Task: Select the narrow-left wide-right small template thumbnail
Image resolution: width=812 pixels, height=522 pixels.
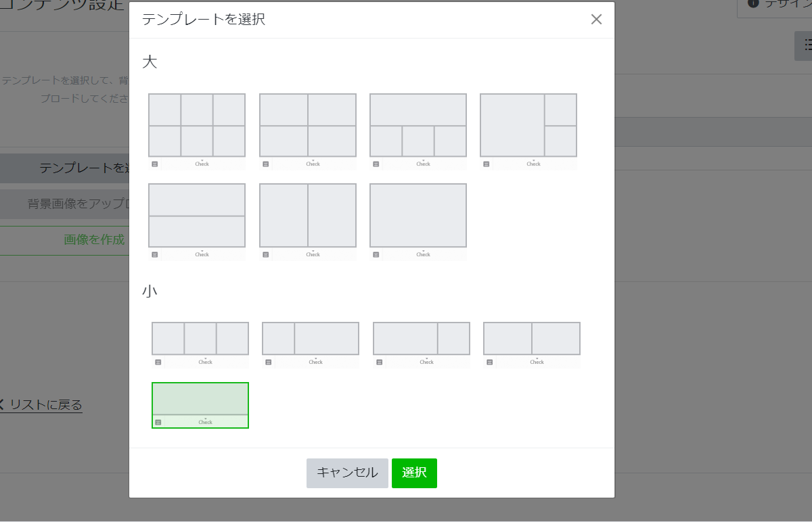Action: pos(310,338)
